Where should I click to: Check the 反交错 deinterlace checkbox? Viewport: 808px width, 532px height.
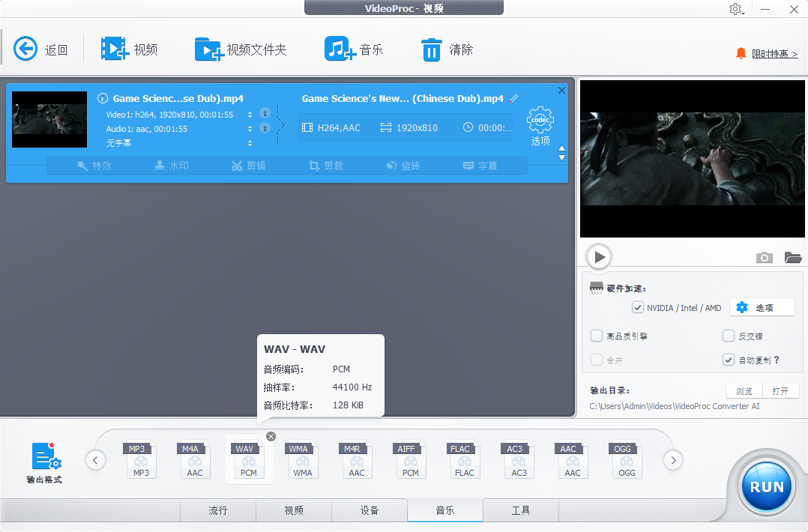[x=728, y=335]
